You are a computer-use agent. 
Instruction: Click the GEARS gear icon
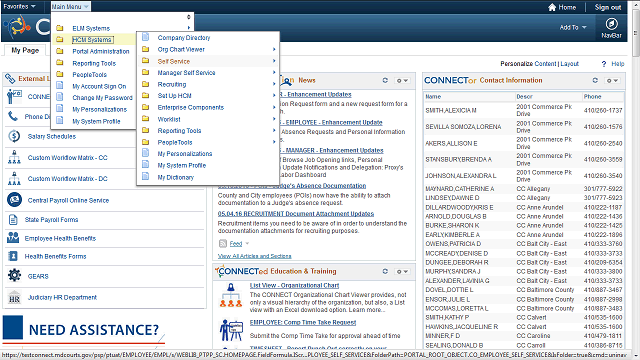(14, 276)
